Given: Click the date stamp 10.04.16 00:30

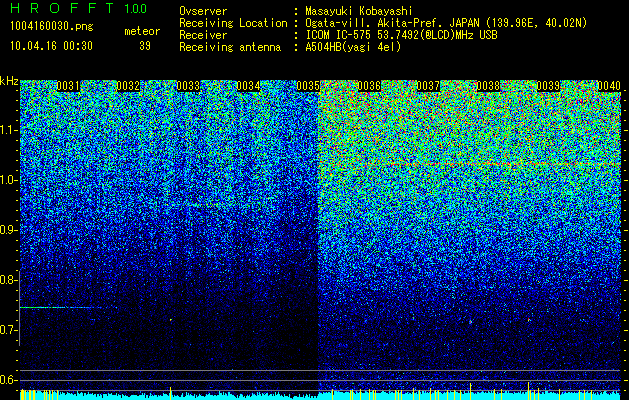Looking at the screenshot, I should pos(51,46).
